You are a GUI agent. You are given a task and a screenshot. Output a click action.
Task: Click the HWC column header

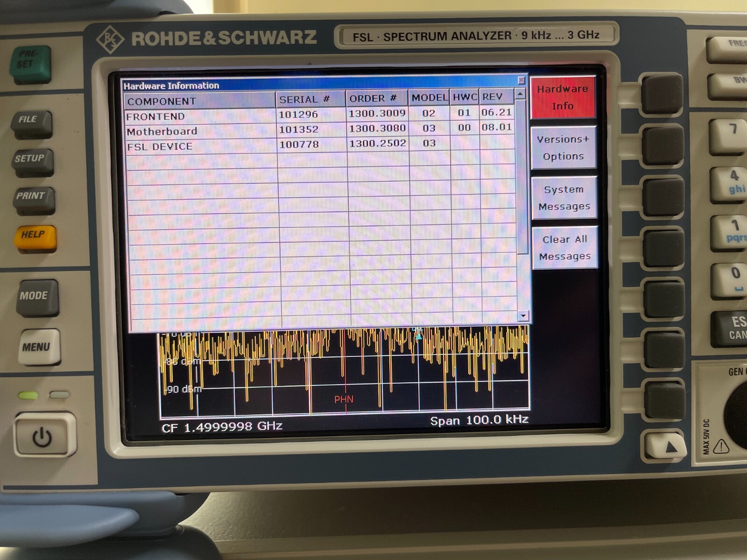(x=465, y=97)
